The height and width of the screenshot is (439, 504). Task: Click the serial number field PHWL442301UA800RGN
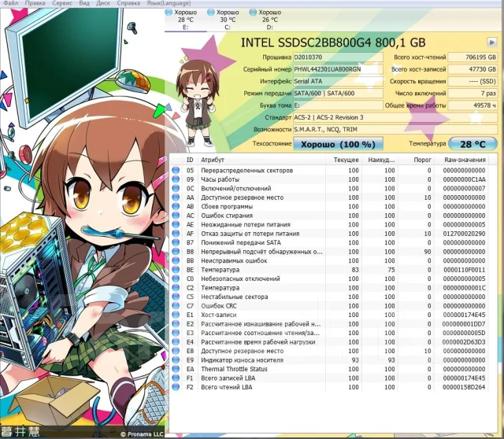tap(338, 69)
